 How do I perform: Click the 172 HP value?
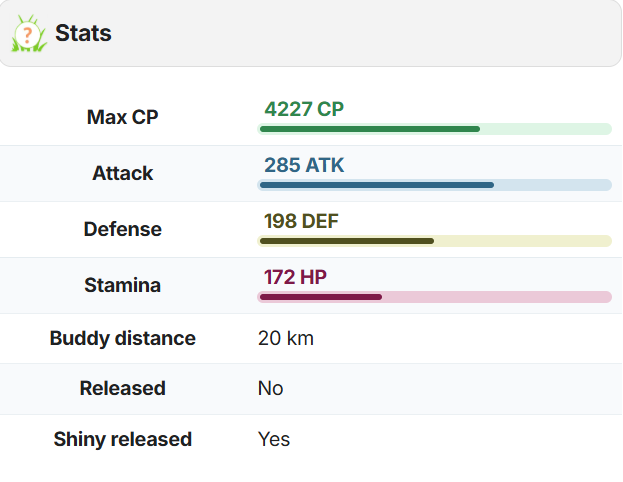point(295,277)
